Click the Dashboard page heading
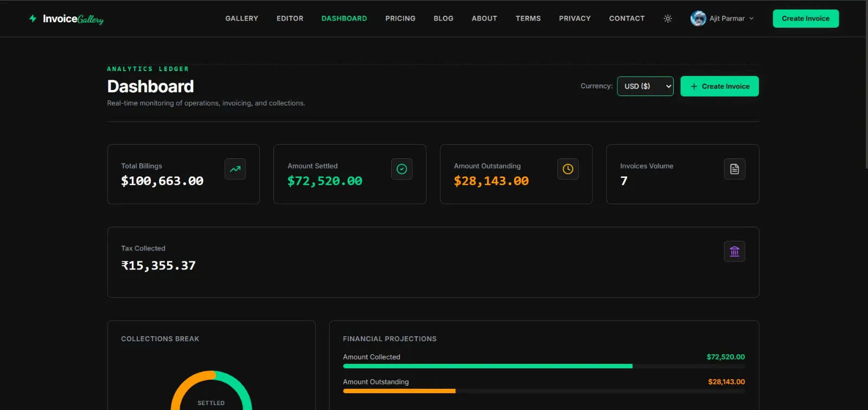868x410 pixels. pyautogui.click(x=151, y=86)
